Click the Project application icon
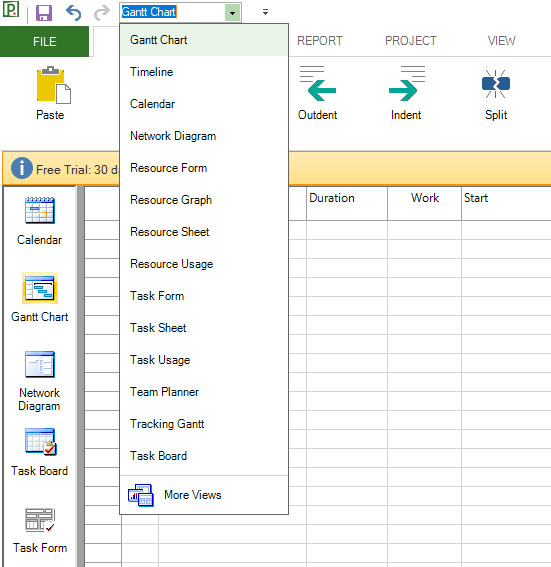 point(10,10)
